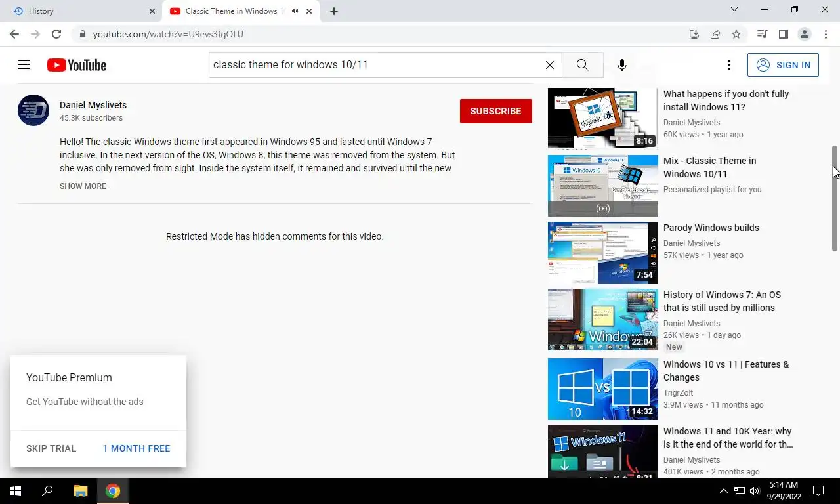
Task: Open 'Mix - Classic Theme in Windows 10/11' playlist
Action: [710, 167]
